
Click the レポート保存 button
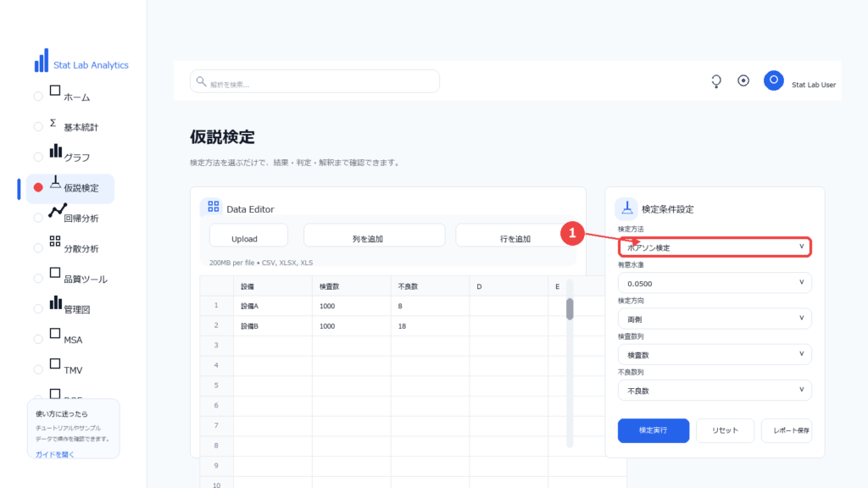point(787,430)
